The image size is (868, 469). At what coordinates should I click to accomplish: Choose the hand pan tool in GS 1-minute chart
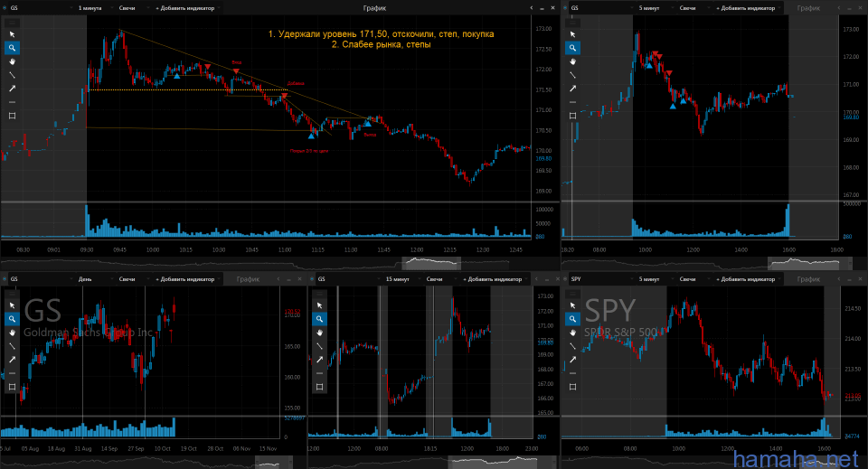tap(12, 61)
